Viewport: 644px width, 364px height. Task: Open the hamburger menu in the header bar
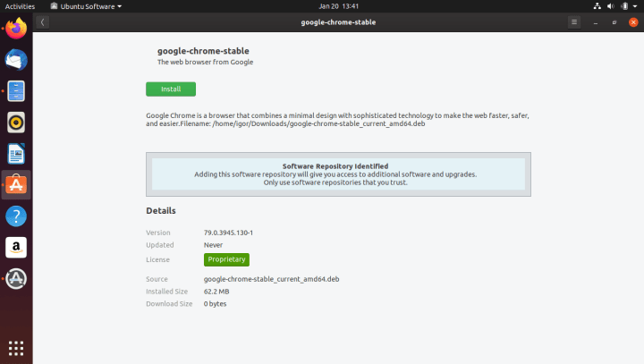click(x=573, y=22)
